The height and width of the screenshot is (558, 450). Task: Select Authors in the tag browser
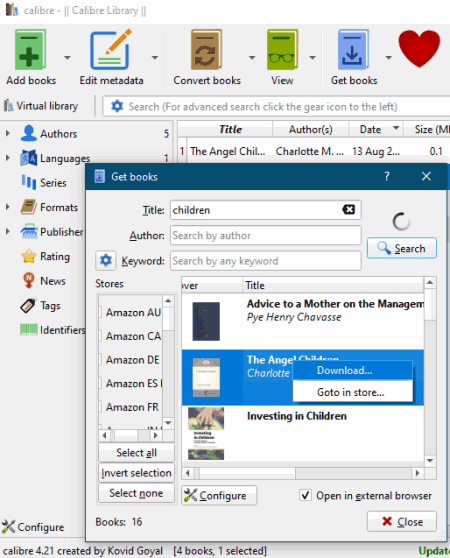coord(58,134)
